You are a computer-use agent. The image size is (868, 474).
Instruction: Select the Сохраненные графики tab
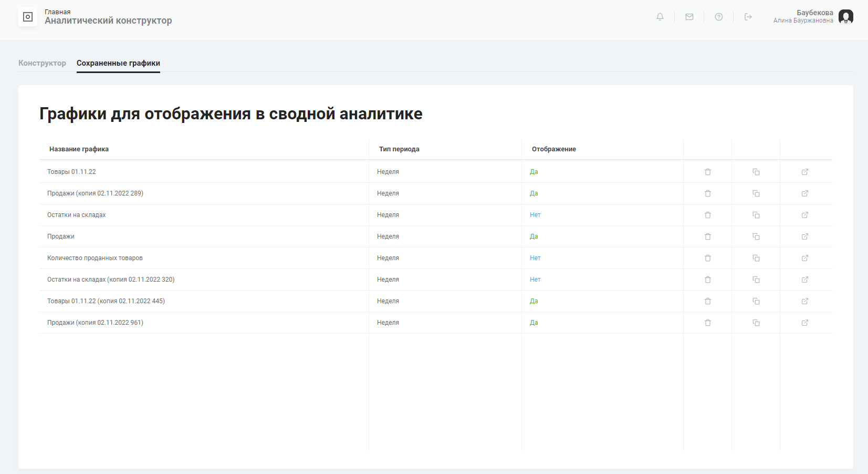pos(118,63)
